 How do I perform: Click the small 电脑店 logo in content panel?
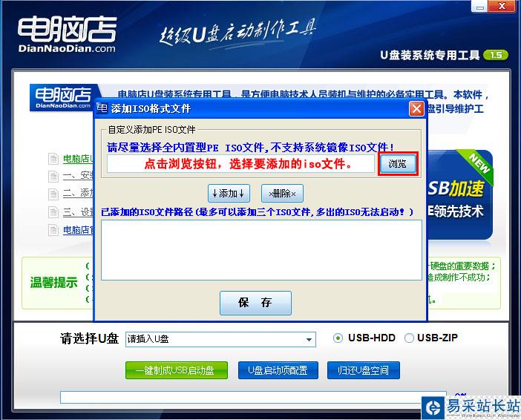click(x=63, y=98)
